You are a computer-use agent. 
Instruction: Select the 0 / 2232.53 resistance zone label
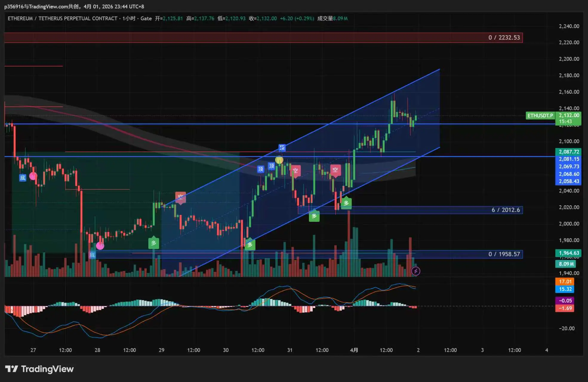[x=504, y=38]
